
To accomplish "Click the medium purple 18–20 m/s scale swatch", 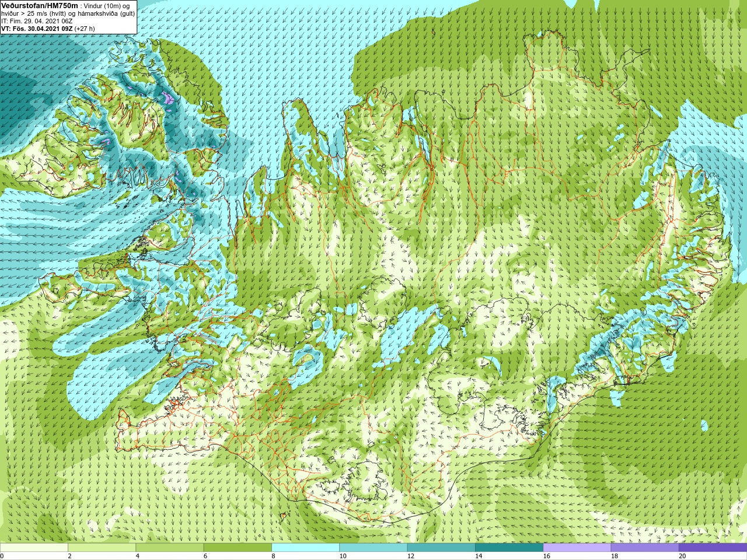I will point(645,547).
